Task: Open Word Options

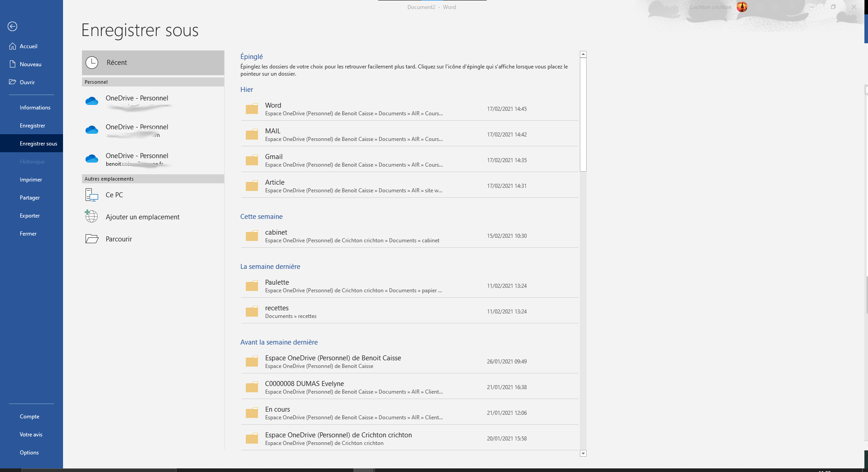Action: [29, 452]
